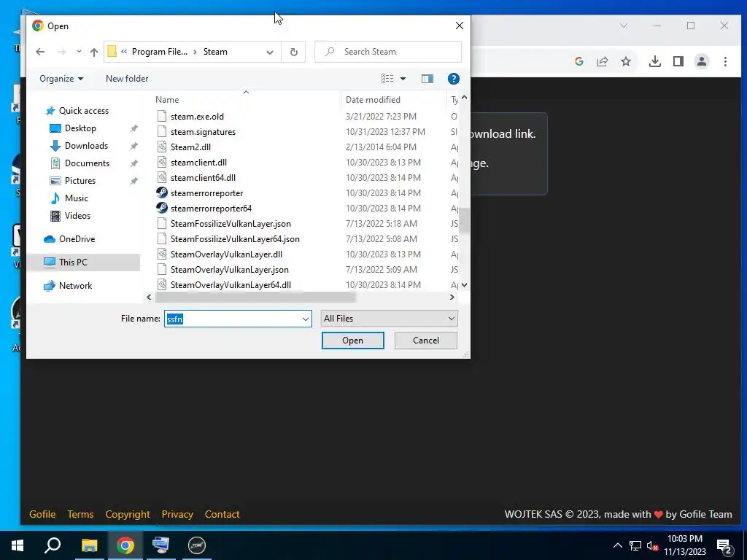Open Chrome downloads icon

pyautogui.click(x=654, y=61)
